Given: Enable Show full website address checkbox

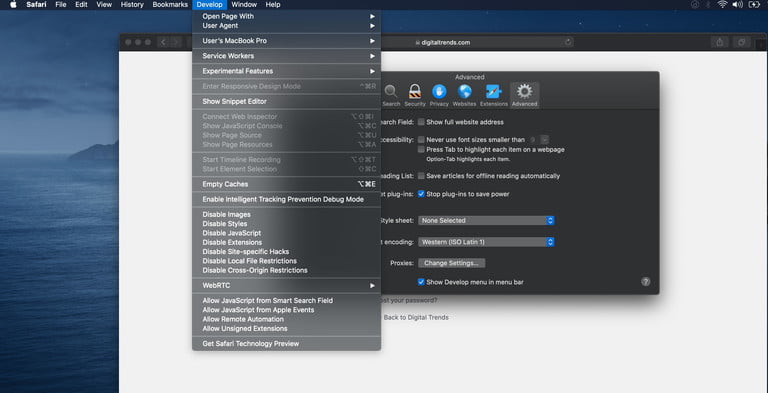Looking at the screenshot, I should tap(421, 122).
